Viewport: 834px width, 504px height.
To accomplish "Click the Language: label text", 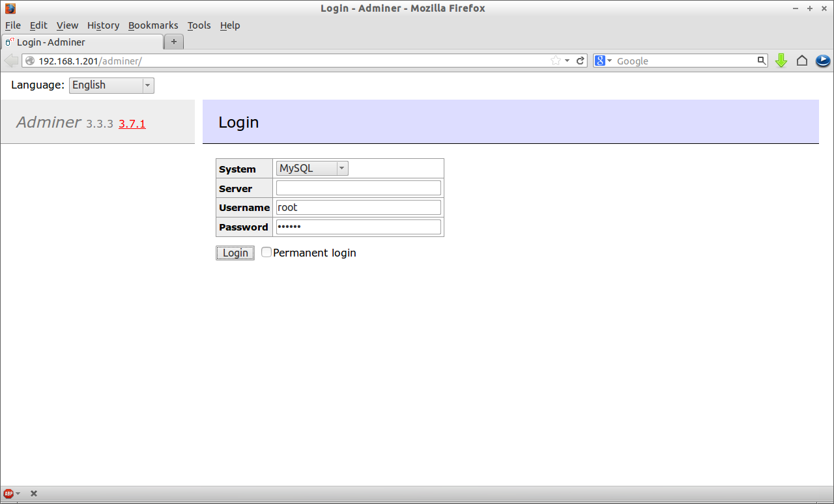I will pyautogui.click(x=38, y=85).
